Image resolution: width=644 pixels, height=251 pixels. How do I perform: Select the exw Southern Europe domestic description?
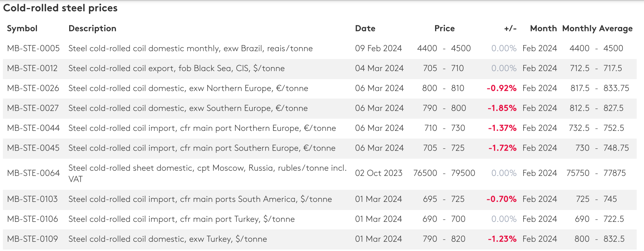point(188,108)
